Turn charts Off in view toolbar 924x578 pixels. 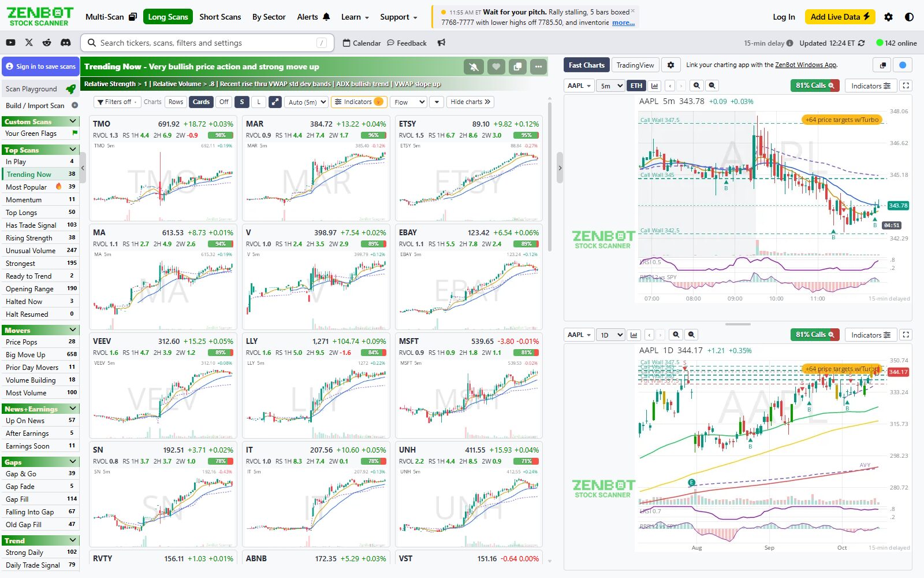[224, 102]
